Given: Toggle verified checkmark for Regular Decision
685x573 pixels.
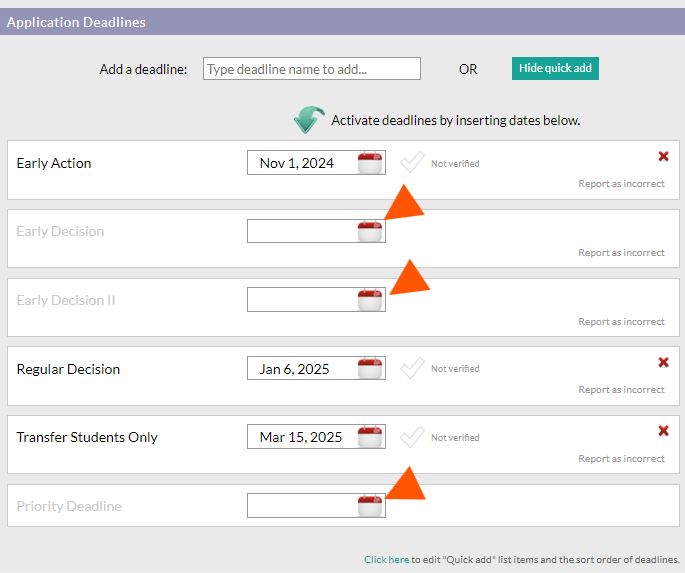Looking at the screenshot, I should pyautogui.click(x=412, y=368).
